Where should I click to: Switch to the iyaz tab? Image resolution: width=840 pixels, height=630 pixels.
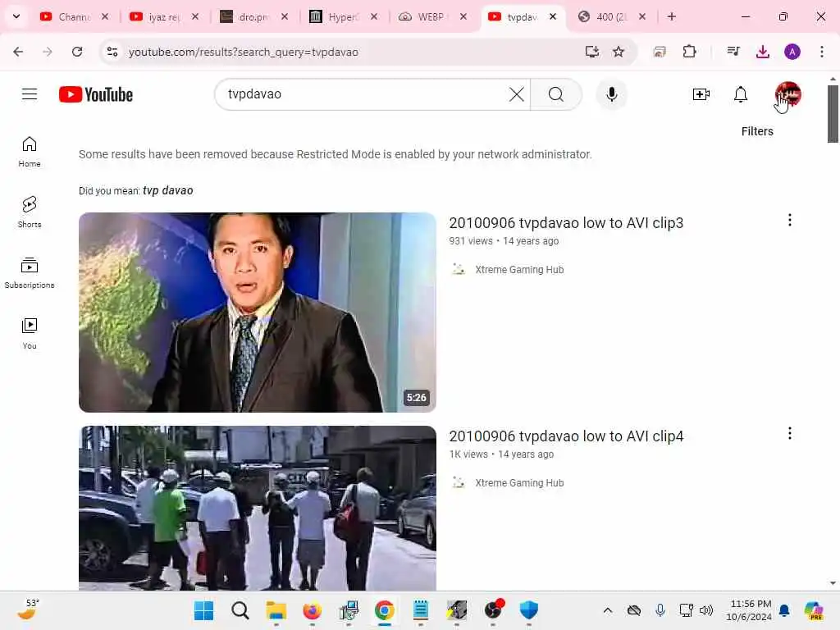tap(164, 16)
